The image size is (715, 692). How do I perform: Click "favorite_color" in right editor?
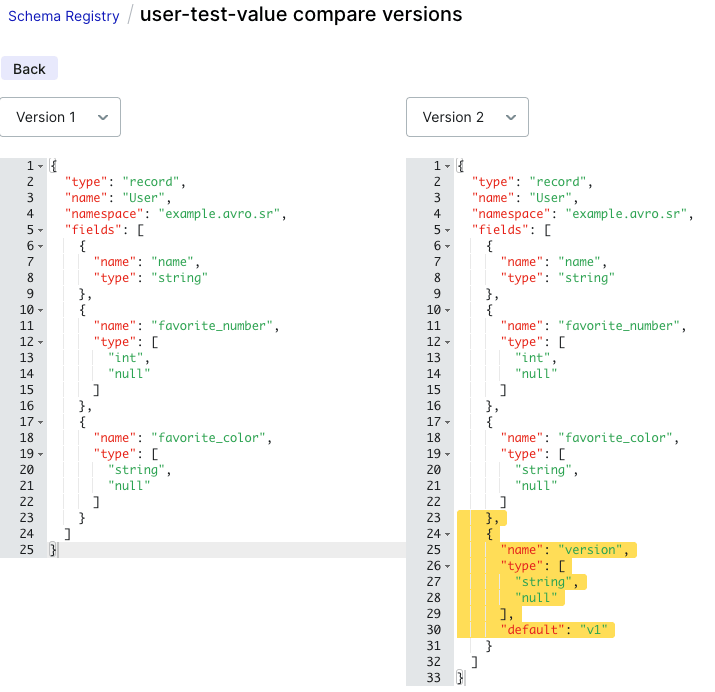615,438
